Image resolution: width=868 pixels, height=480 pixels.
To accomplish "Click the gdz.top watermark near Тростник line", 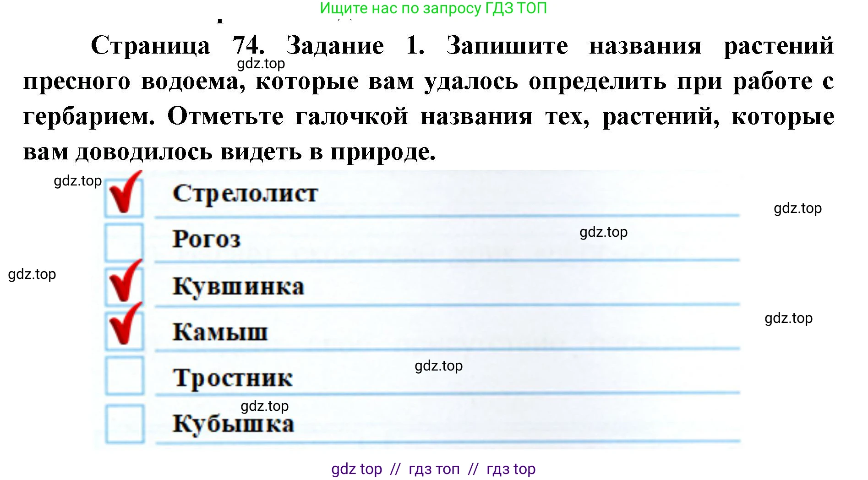I will [x=438, y=366].
